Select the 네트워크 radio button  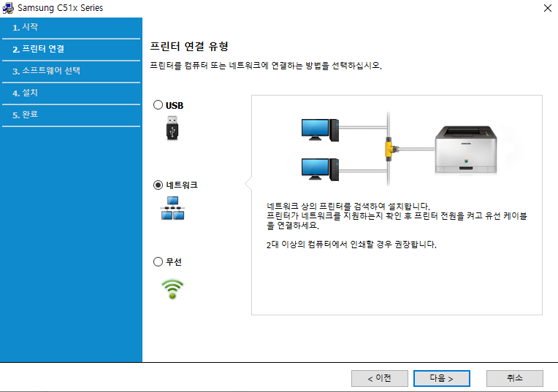pos(158,185)
